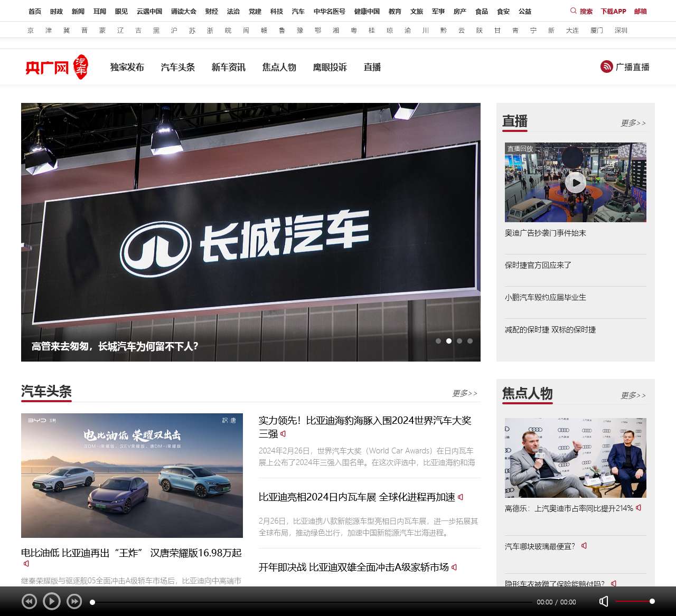Play audio for 实力领先 BYD headline
The image size is (676, 616).
point(283,434)
